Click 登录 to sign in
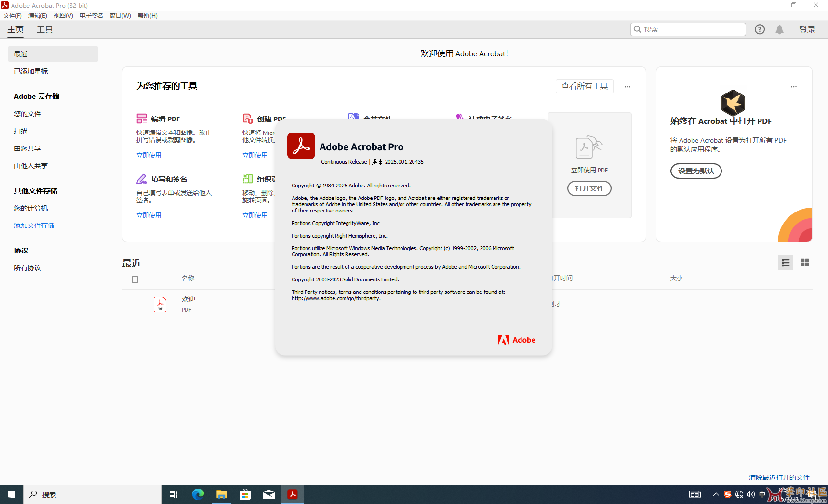Screen dimensions: 828x504 pyautogui.click(x=807, y=29)
